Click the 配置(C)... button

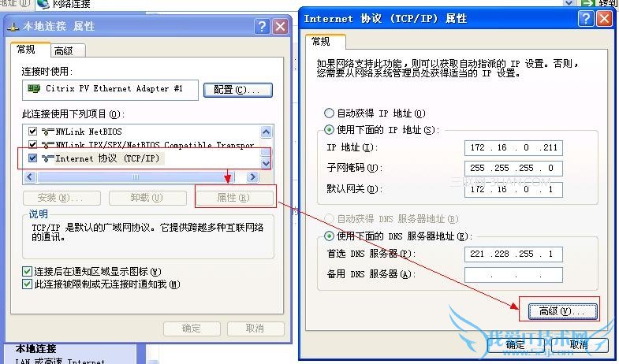coord(238,90)
